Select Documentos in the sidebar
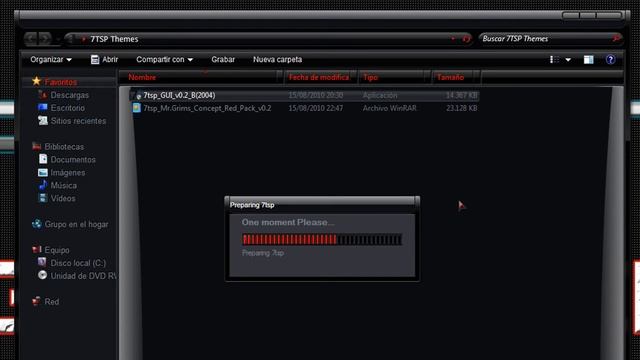This screenshot has width=640, height=360. 73,160
